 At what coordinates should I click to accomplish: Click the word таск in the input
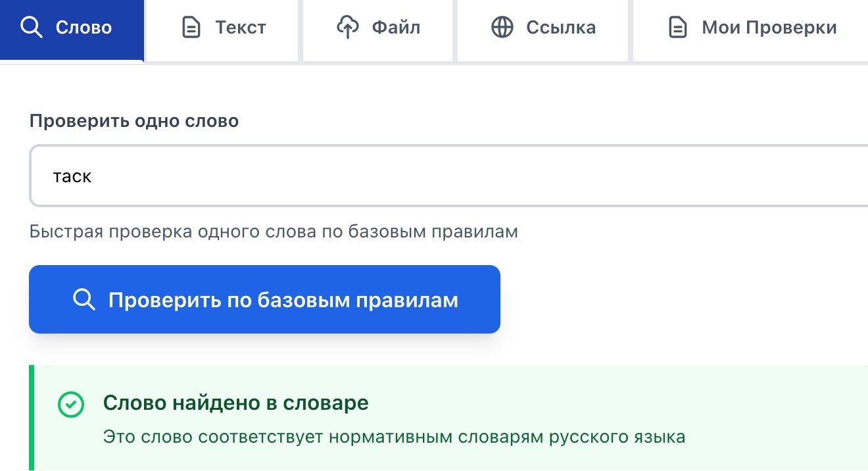72,176
